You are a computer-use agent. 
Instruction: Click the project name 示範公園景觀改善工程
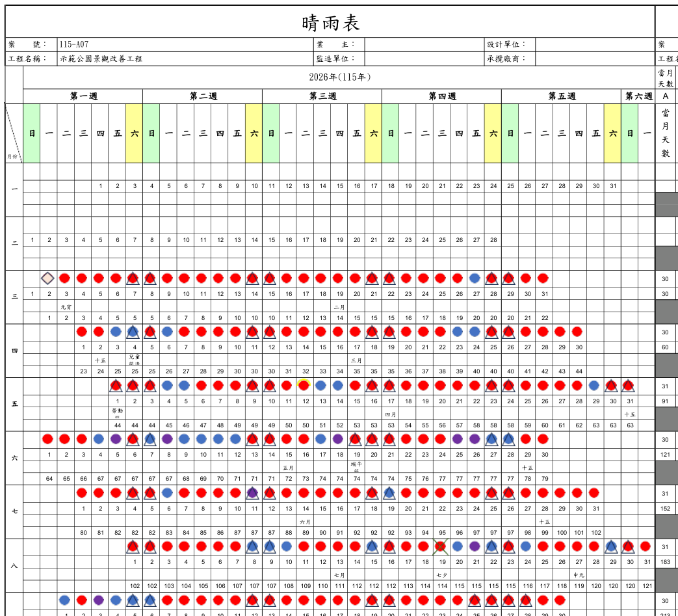pos(101,59)
